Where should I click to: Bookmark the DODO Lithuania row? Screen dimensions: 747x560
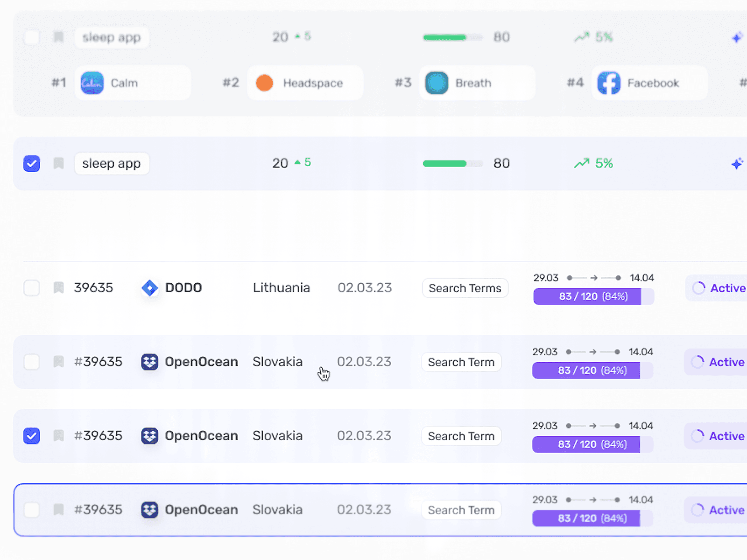tap(58, 287)
